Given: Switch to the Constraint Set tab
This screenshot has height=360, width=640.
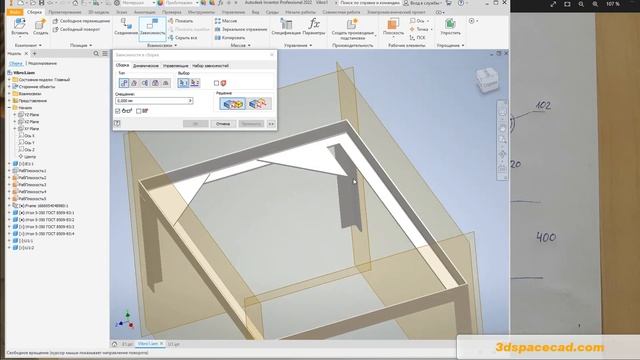Looking at the screenshot, I should point(210,66).
